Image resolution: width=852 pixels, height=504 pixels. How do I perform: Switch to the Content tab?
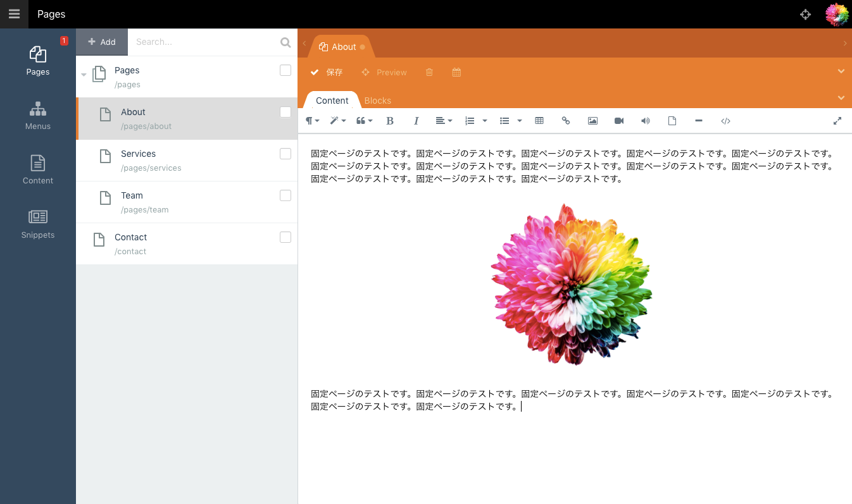pyautogui.click(x=332, y=101)
